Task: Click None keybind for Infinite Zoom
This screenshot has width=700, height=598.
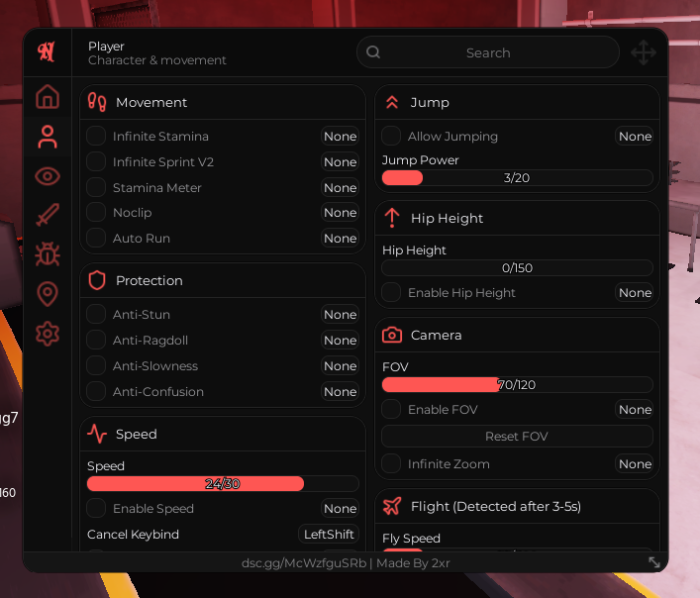Action: click(x=635, y=463)
